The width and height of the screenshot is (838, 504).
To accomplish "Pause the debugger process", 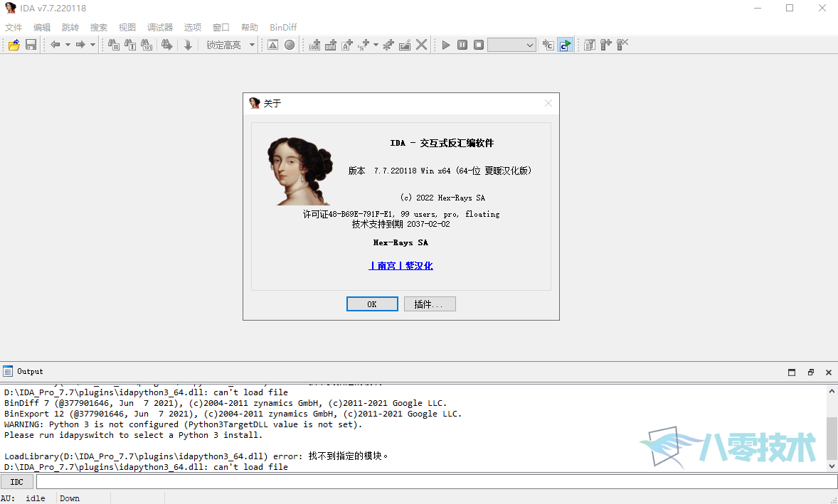I will pyautogui.click(x=462, y=45).
